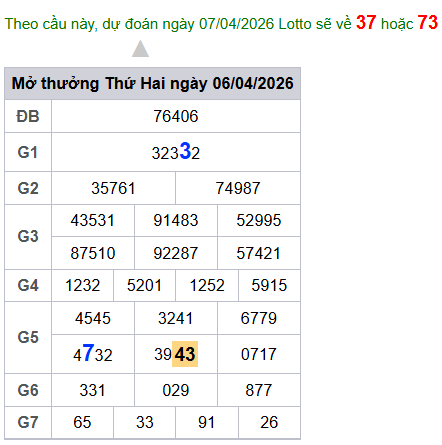Viewport: 442px width, 445px height.
Task: Click the G5 row label
Action: (28, 337)
